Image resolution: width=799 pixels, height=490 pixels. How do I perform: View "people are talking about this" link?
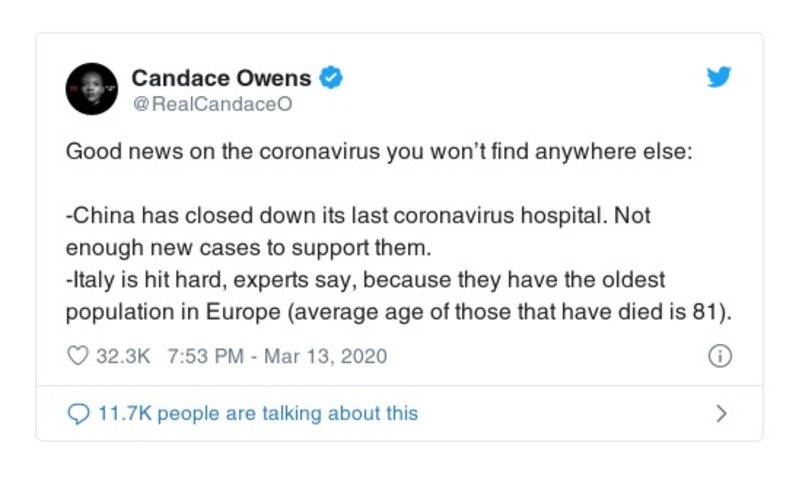288,413
